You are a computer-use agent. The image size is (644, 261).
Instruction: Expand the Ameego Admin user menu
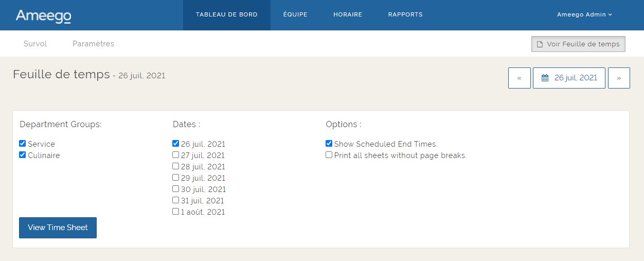[584, 14]
